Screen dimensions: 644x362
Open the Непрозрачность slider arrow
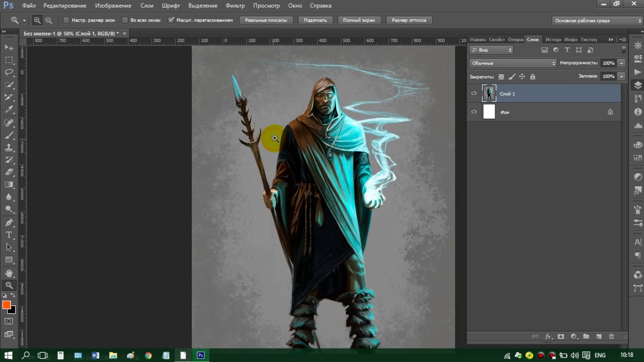pyautogui.click(x=622, y=63)
